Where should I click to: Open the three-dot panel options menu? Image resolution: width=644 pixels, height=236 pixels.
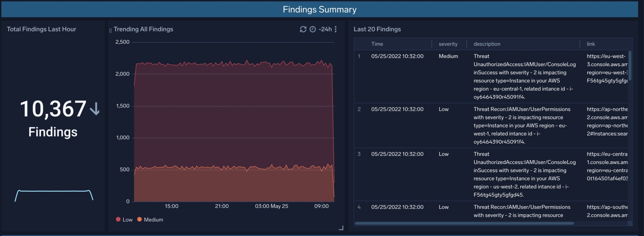(336, 29)
